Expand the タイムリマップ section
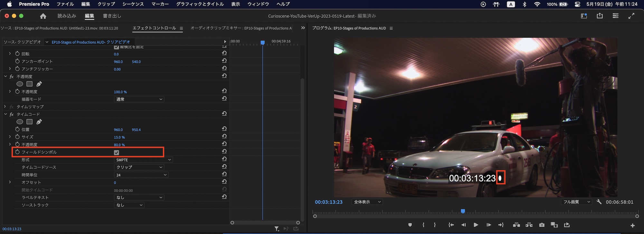This screenshot has width=644, height=234. 5,107
